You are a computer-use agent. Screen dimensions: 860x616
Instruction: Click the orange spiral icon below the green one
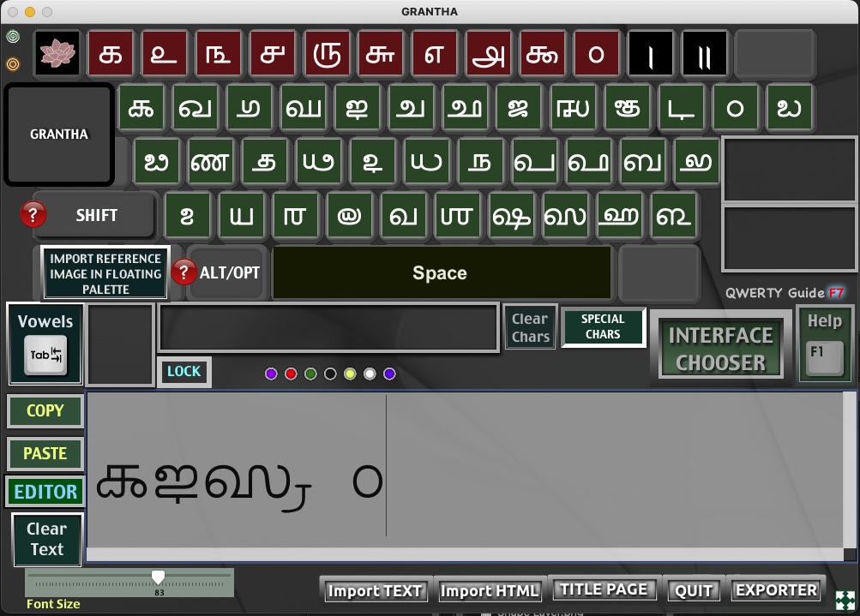(13, 63)
